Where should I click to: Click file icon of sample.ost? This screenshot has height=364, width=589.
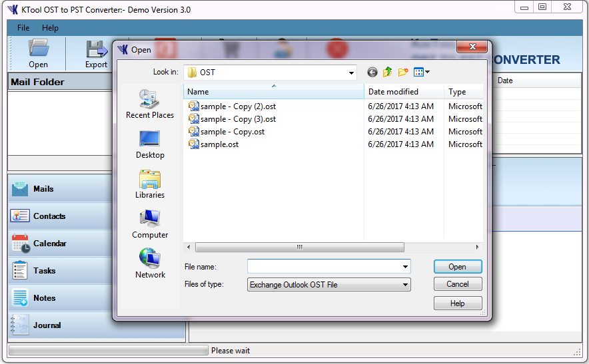pyautogui.click(x=193, y=144)
